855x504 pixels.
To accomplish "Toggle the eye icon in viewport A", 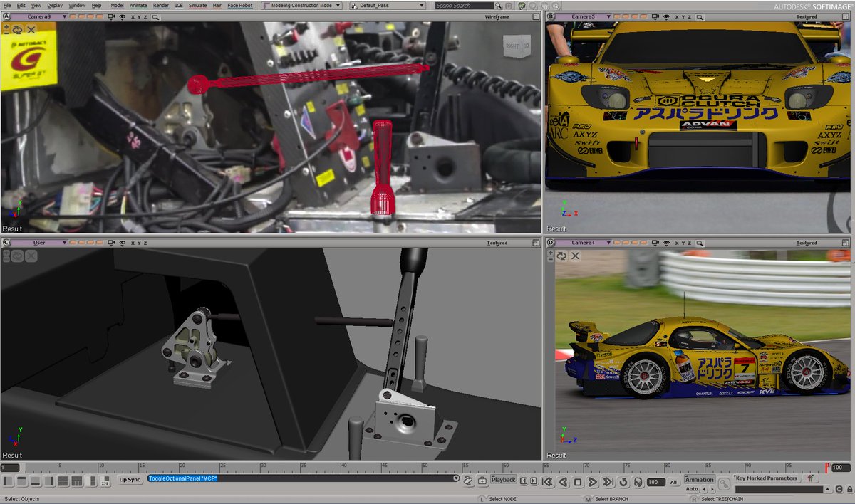I will (123, 16).
